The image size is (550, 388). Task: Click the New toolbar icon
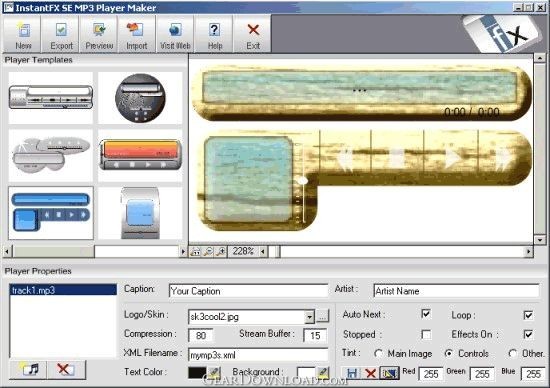coord(23,34)
